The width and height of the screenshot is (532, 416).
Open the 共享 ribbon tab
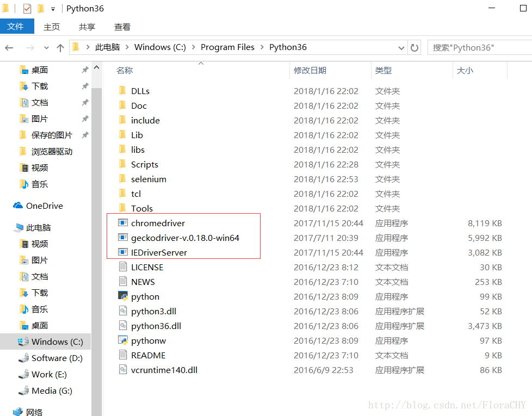pyautogui.click(x=87, y=27)
